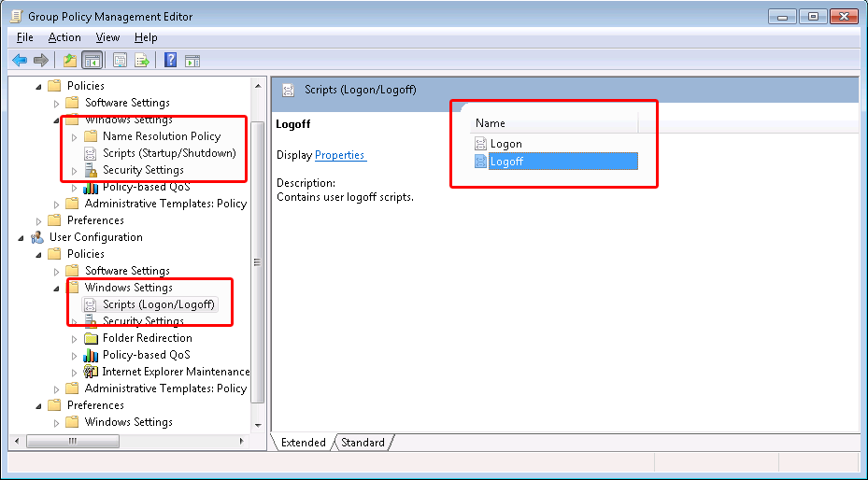Open the File menu

pos(25,37)
